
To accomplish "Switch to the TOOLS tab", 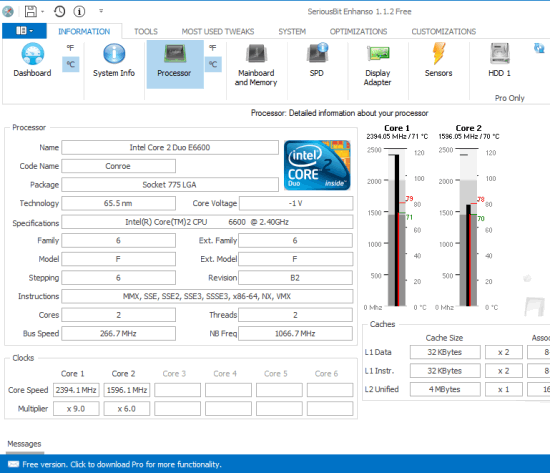I will 146,32.
